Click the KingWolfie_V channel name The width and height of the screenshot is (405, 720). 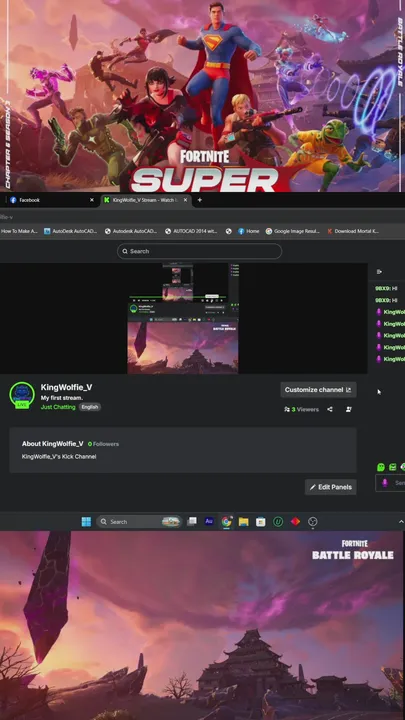point(66,388)
